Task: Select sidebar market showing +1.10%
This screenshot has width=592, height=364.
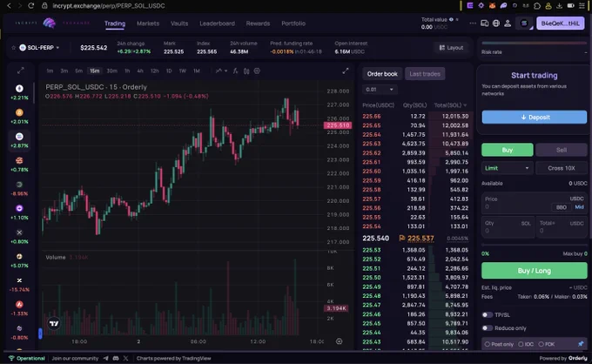Action: (19, 212)
